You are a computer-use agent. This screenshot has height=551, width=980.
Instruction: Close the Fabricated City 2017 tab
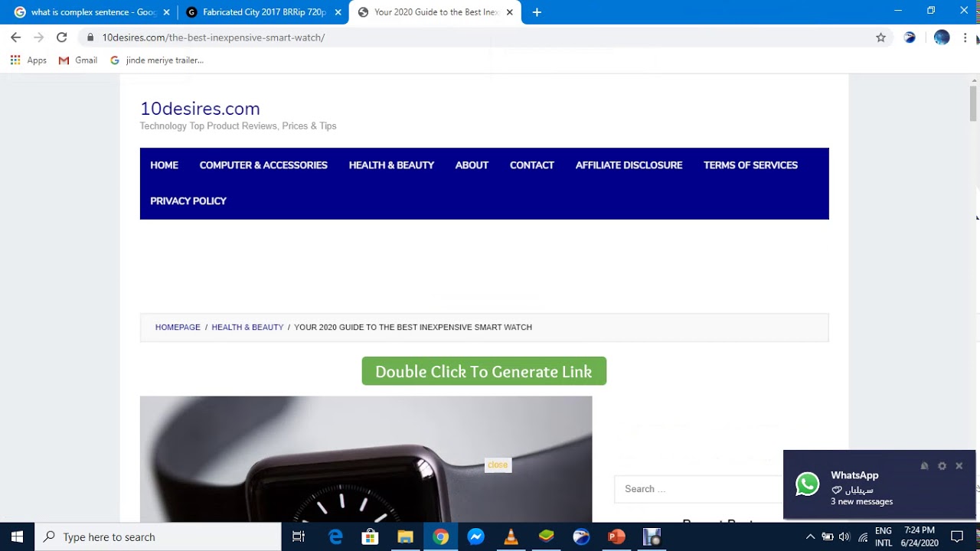(338, 12)
